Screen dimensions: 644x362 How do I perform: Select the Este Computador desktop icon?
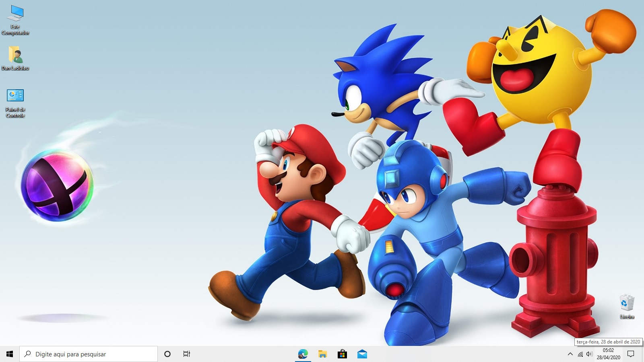click(15, 20)
